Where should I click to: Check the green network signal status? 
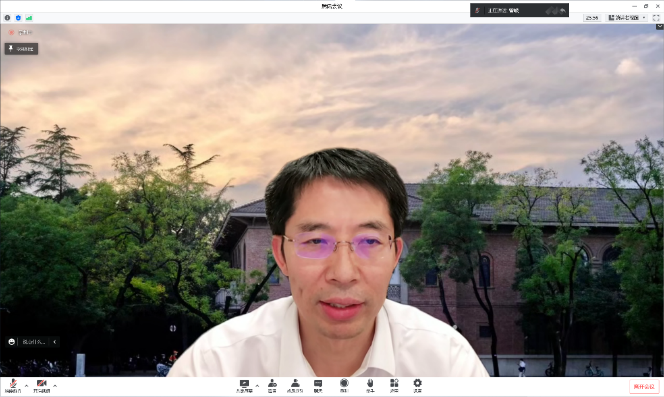click(x=29, y=18)
